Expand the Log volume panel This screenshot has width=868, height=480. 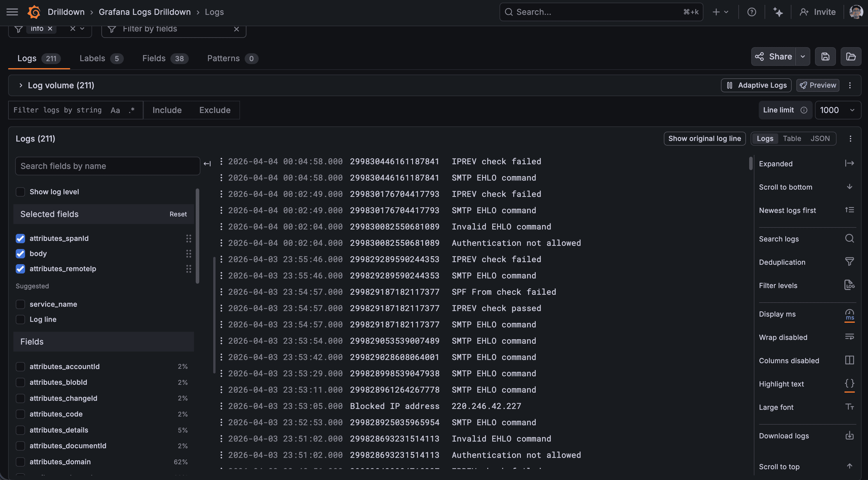coord(20,85)
